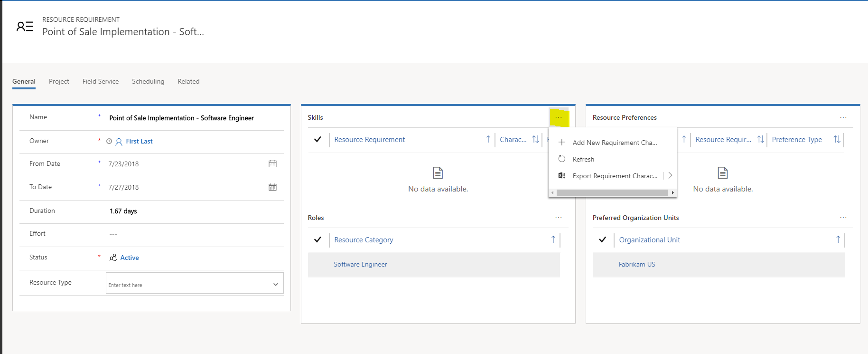Click the plus icon for Add New Requirement

(x=562, y=142)
